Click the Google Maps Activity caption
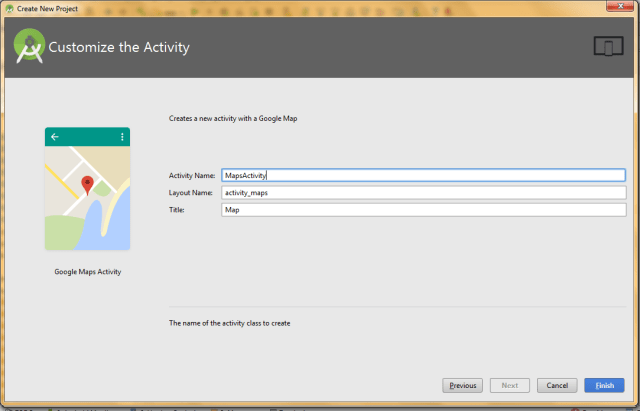This screenshot has height=411, width=640. pos(87,271)
